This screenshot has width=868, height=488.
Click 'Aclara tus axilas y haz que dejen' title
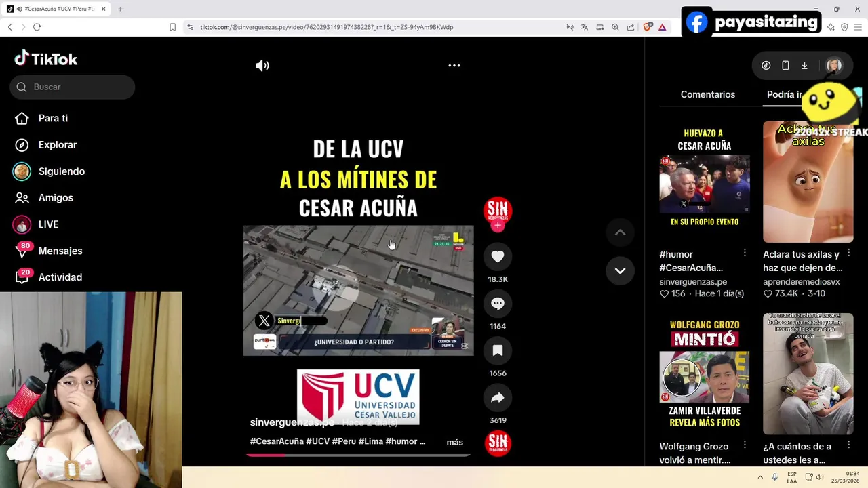[802, 261]
